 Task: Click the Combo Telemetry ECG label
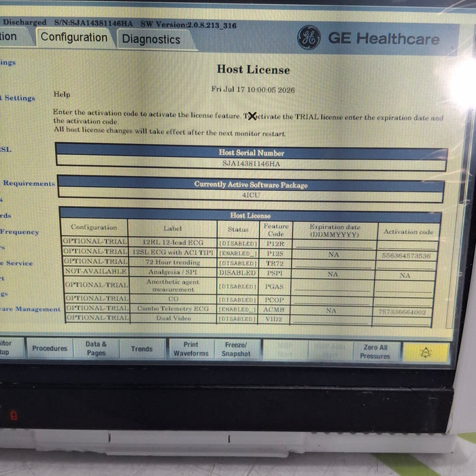point(173,309)
